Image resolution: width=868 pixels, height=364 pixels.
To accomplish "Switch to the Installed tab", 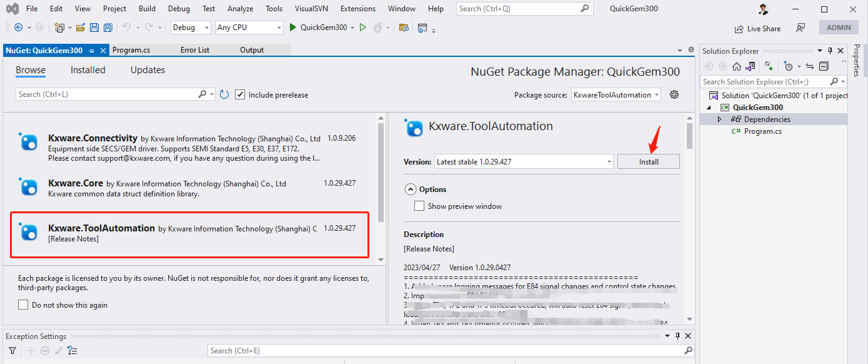I will tap(87, 70).
